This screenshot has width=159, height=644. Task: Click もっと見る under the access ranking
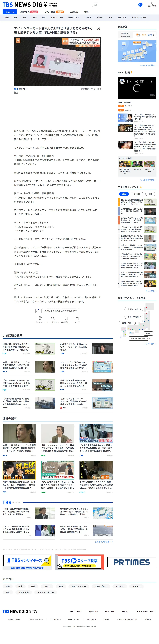151,291
